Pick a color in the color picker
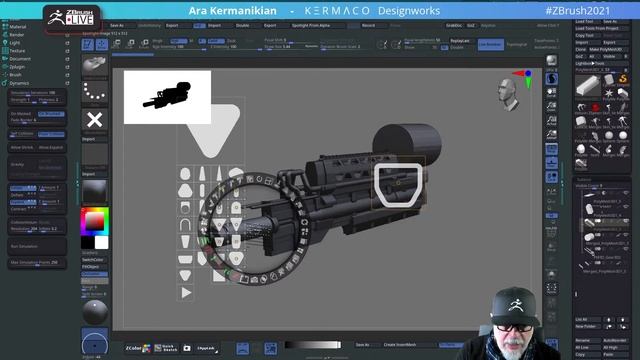This screenshot has width=640, height=360. click(94, 221)
